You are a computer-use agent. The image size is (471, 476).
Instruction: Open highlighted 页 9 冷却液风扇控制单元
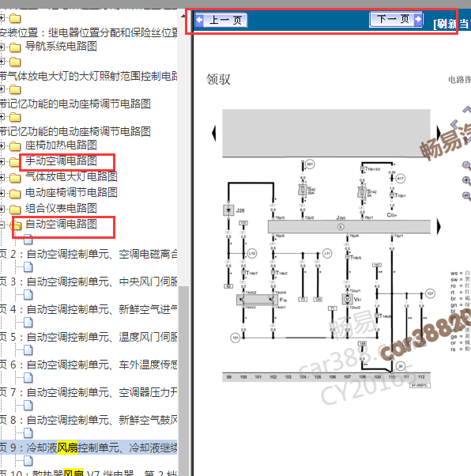click(89, 448)
